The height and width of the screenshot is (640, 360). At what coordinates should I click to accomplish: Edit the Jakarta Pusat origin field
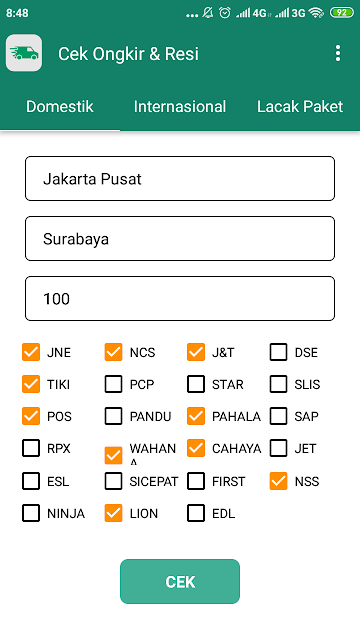[x=180, y=178]
